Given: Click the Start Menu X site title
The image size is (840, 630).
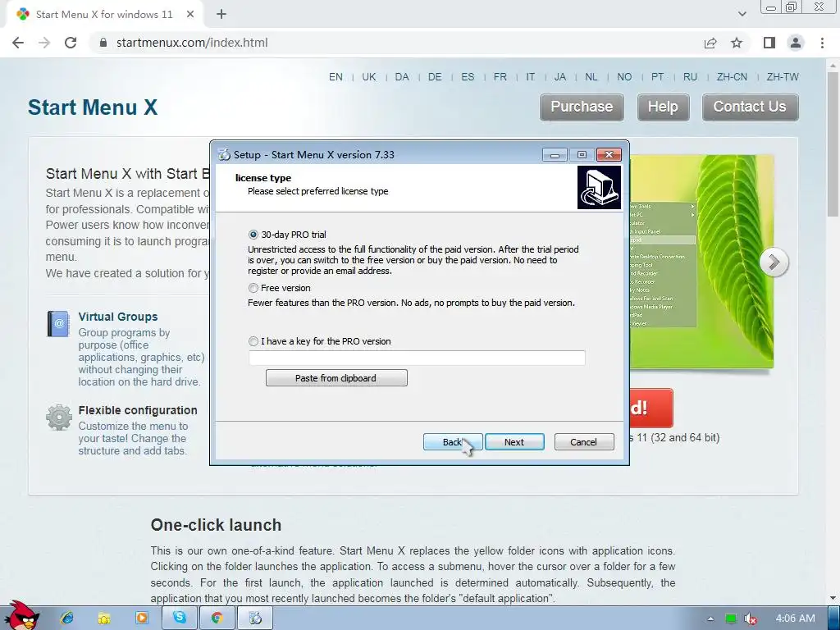Looking at the screenshot, I should (93, 107).
